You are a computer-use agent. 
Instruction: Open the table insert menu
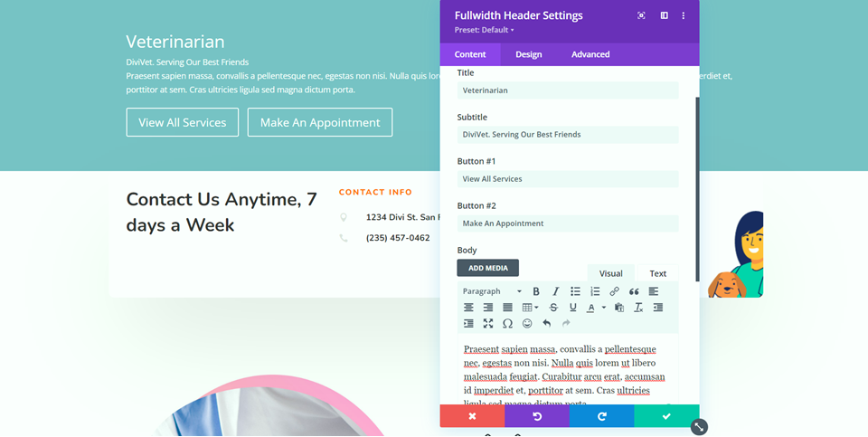(531, 308)
